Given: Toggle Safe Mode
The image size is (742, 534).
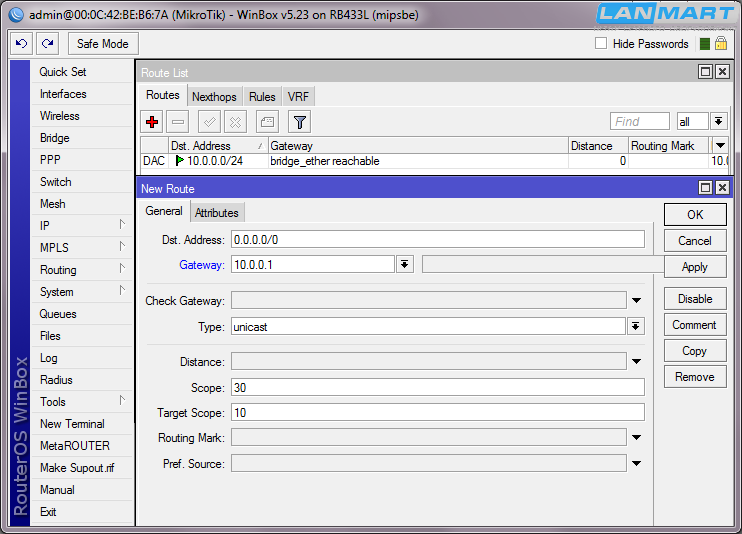Looking at the screenshot, I should pyautogui.click(x=103, y=44).
